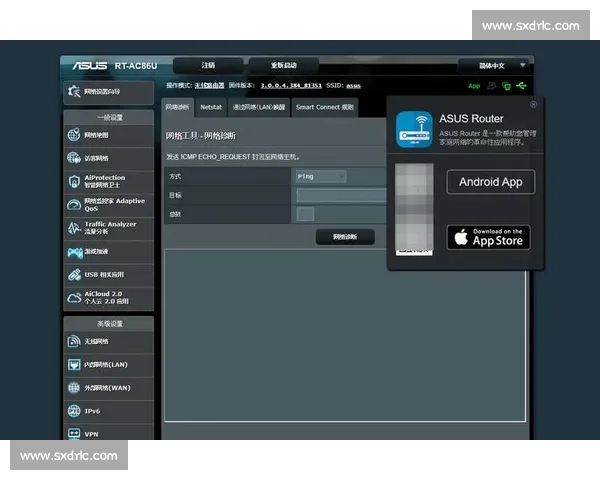Open the language selection dropdown

point(495,65)
